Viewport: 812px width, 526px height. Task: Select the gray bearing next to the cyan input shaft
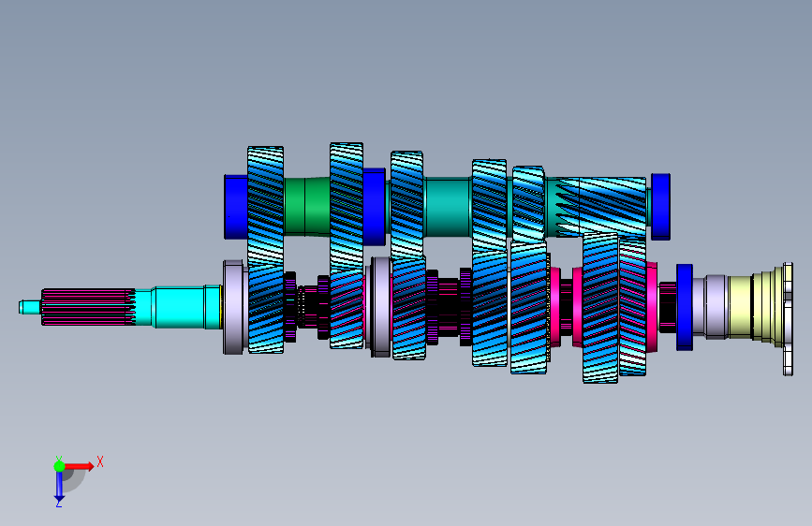(233, 307)
